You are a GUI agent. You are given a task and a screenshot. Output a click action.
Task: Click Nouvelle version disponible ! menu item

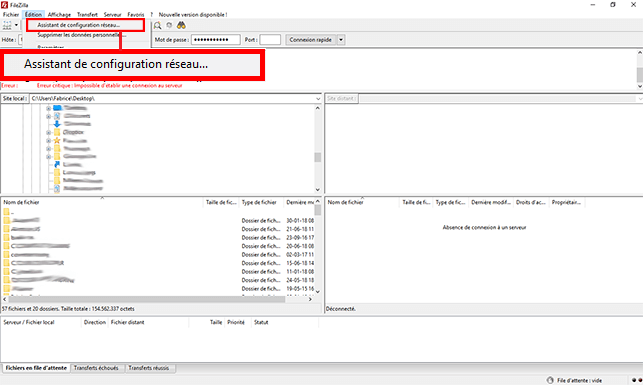(193, 14)
